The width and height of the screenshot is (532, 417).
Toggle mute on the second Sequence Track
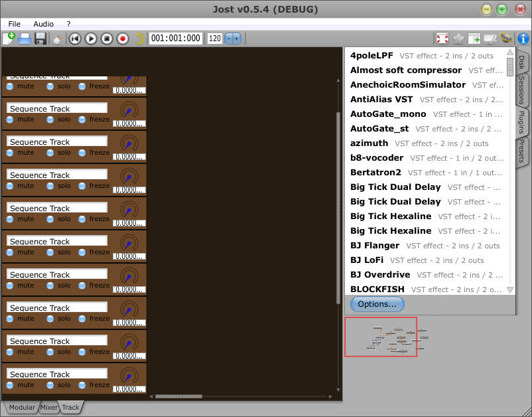(x=10, y=120)
